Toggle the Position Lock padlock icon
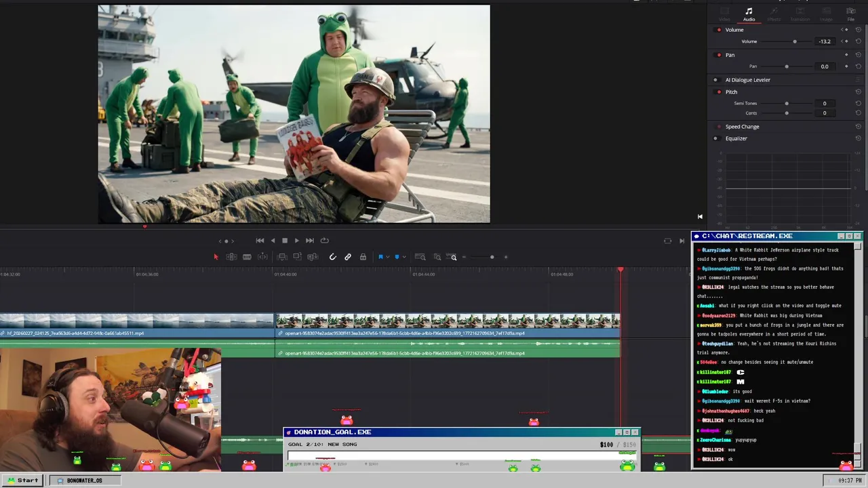The width and height of the screenshot is (868, 488). tap(363, 257)
